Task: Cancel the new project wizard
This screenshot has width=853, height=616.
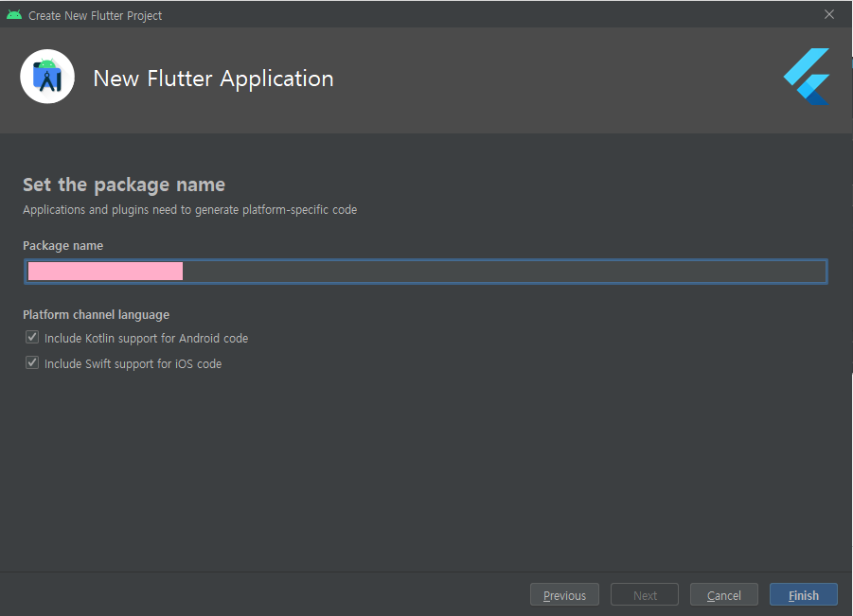Action: [724, 595]
